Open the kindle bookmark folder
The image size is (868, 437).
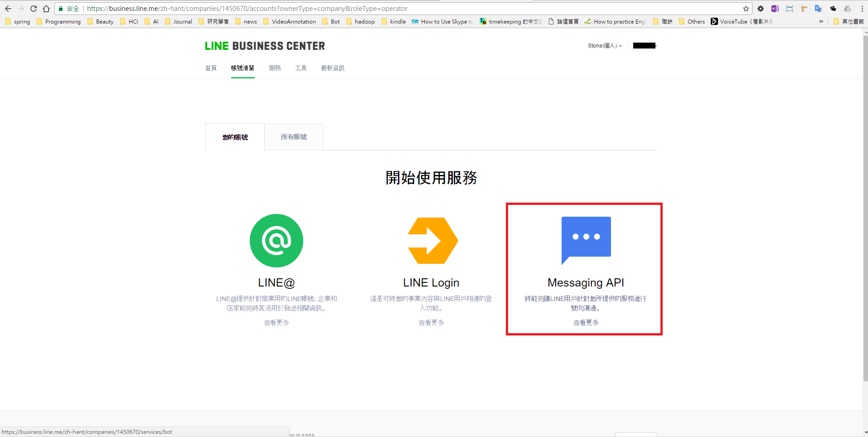coord(394,21)
